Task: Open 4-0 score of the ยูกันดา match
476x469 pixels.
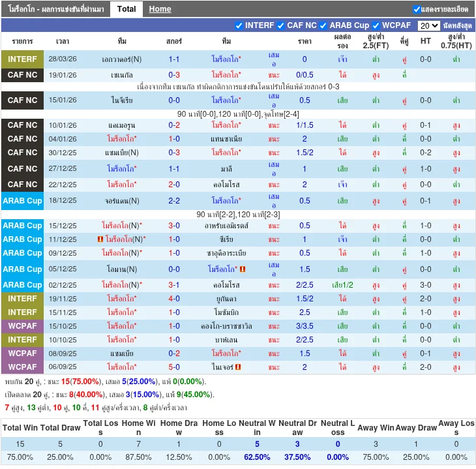Action: point(174,299)
